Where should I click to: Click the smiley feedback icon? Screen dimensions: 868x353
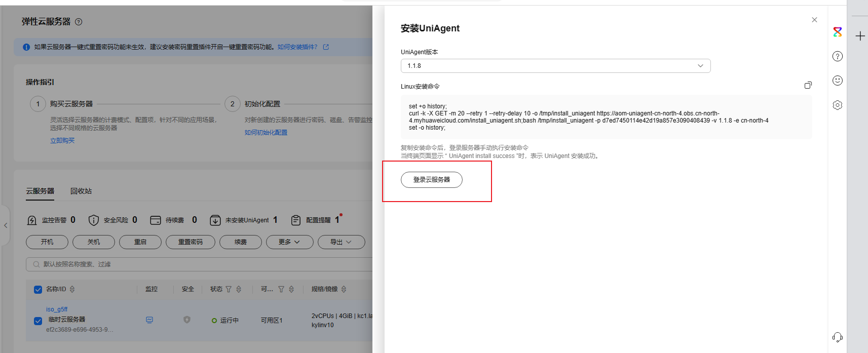[x=838, y=81]
